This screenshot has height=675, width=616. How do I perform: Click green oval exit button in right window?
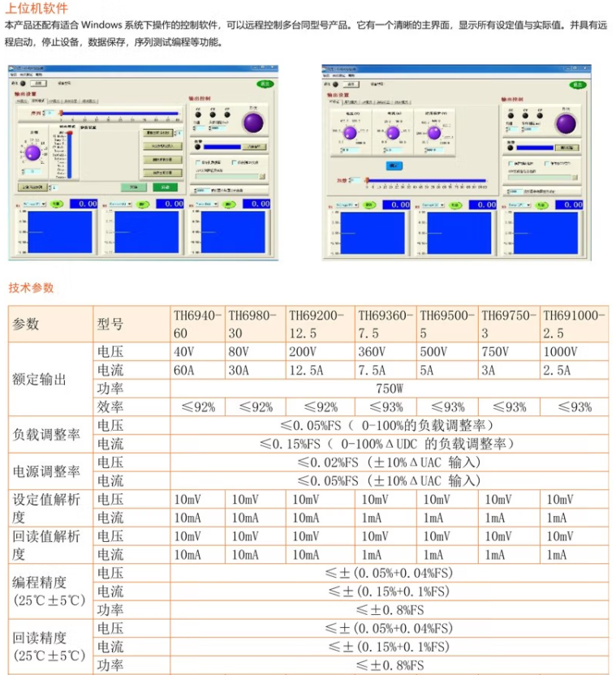pos(577,84)
